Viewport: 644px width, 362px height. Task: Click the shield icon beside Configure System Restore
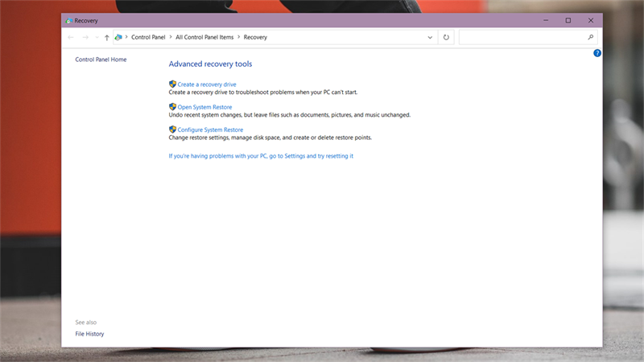172,129
